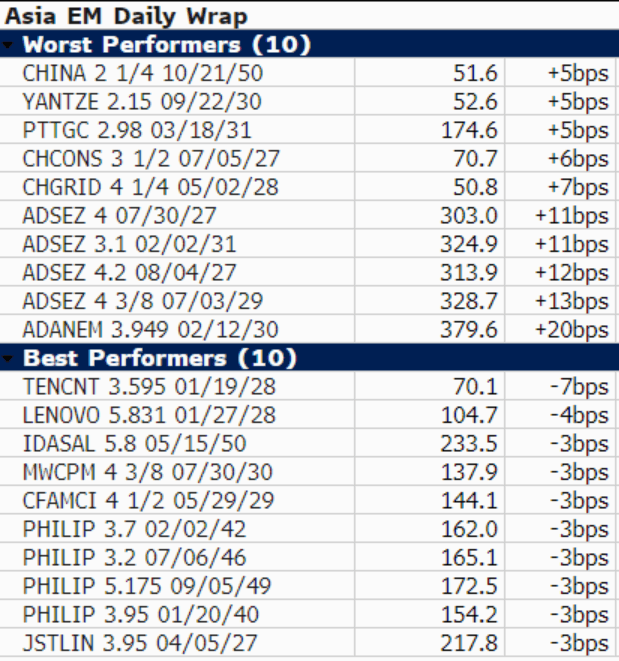Collapse the Best Performers section
This screenshot has width=619, height=661.
(x=10, y=358)
